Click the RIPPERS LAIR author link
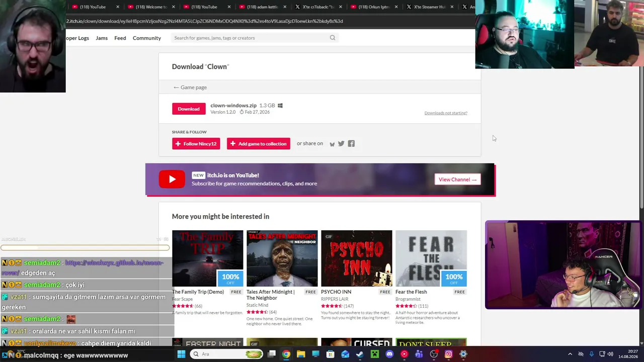 click(x=335, y=299)
